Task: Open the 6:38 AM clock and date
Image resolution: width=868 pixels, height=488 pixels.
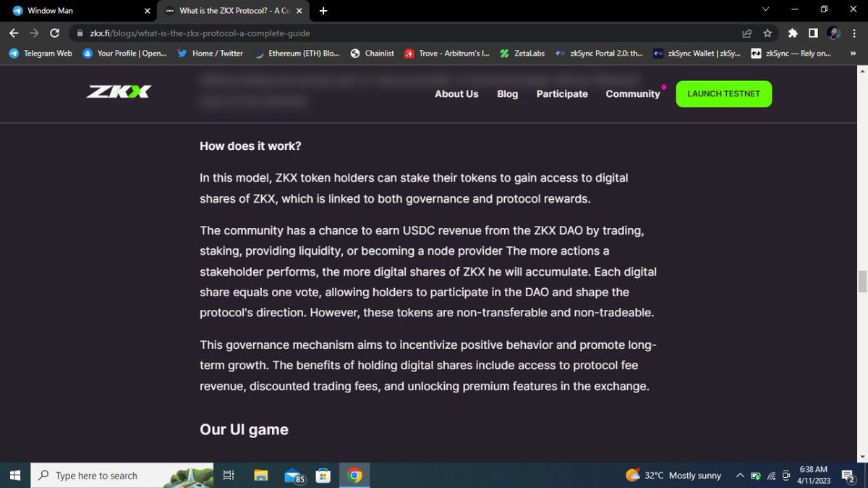Action: click(x=813, y=475)
